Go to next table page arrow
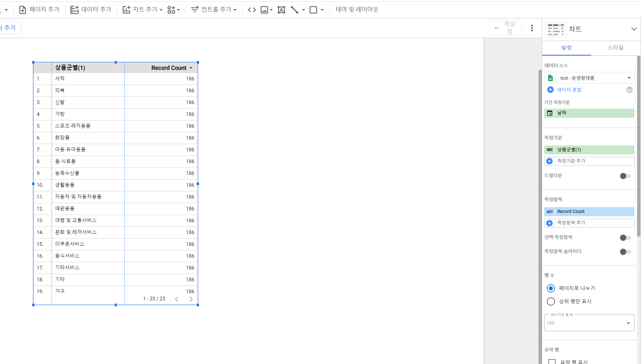The image size is (642, 364). click(x=191, y=299)
